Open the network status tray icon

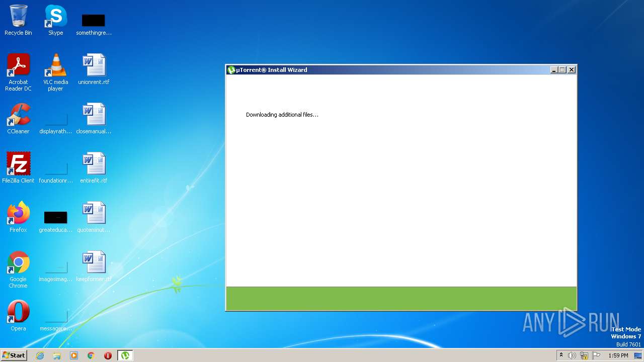click(584, 355)
